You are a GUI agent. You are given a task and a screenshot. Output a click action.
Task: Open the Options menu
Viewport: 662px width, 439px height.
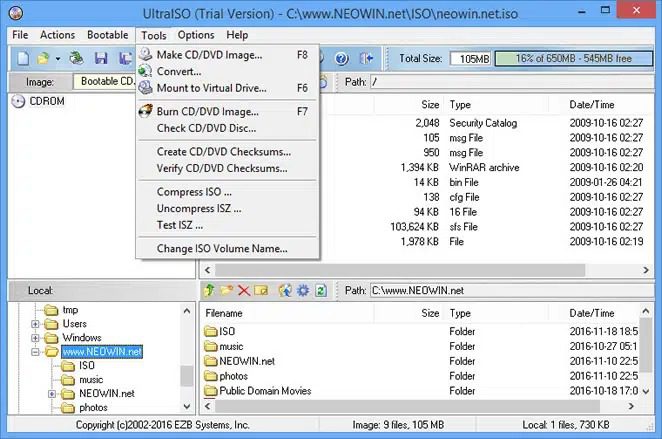pos(196,35)
